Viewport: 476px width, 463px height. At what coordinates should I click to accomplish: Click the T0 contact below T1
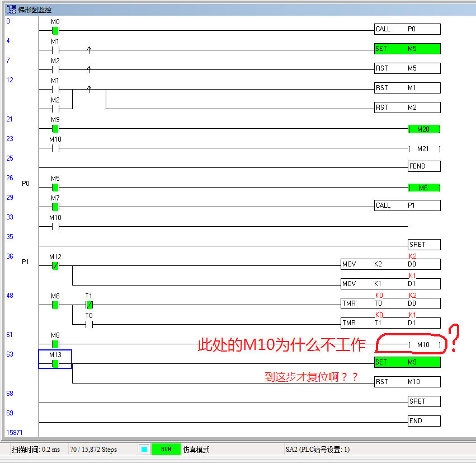tap(89, 324)
